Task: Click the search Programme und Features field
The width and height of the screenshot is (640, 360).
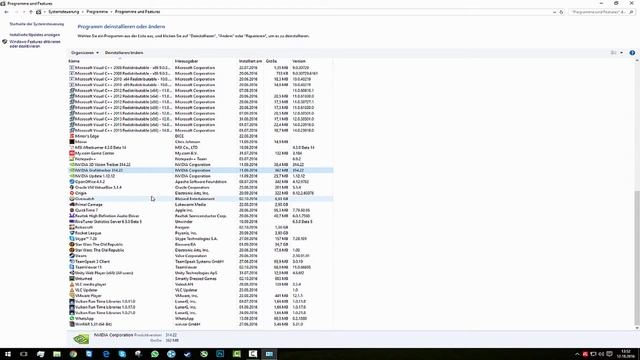Action: (x=602, y=12)
